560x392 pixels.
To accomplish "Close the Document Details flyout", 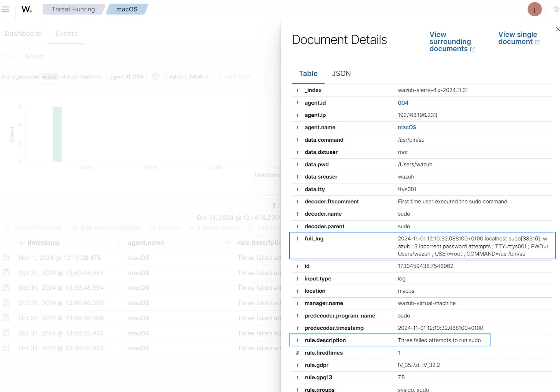I will tap(558, 29).
